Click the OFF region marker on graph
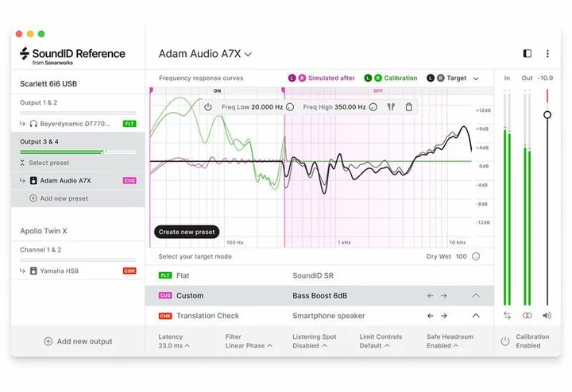572x392 pixels. point(378,90)
